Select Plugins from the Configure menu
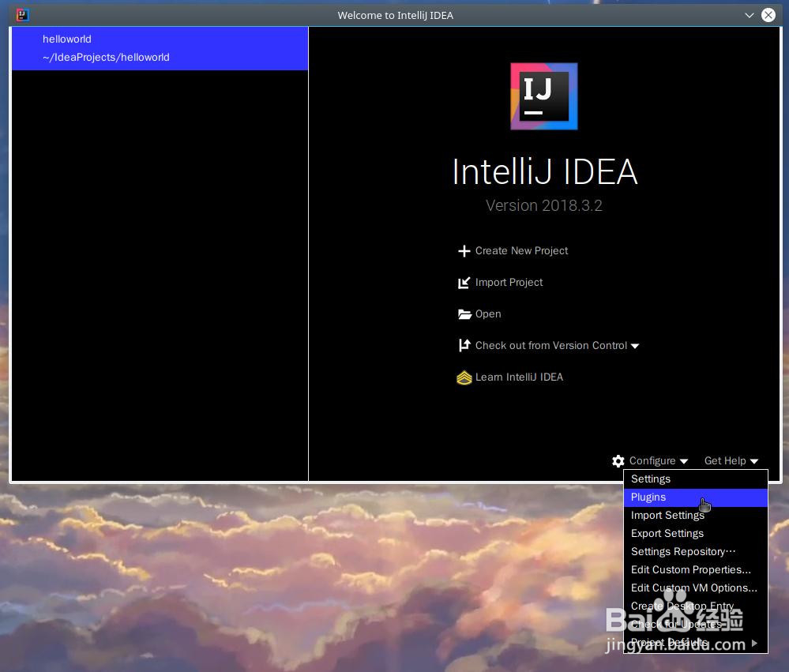Viewport: 789px width, 672px height. coord(648,497)
